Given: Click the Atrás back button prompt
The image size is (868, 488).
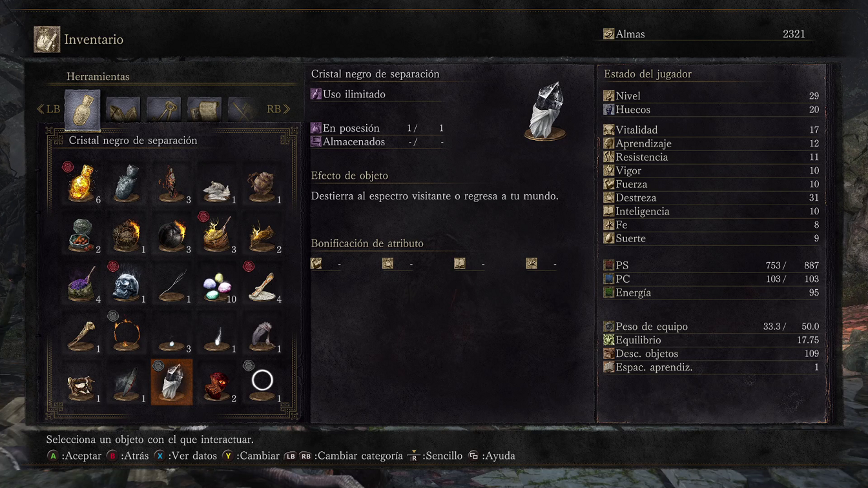Looking at the screenshot, I should pos(128,456).
